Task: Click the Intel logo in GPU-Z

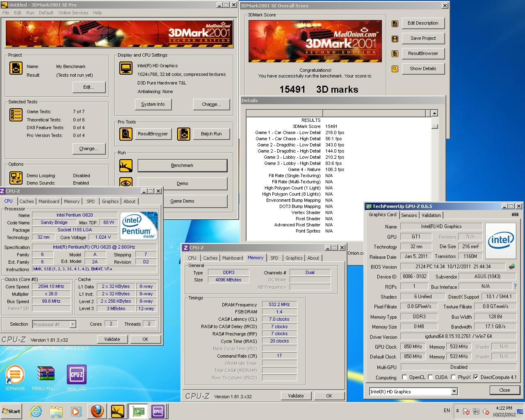Action: (x=501, y=240)
